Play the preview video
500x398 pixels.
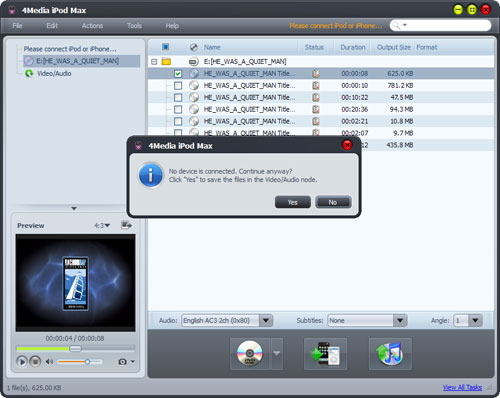pos(22,362)
